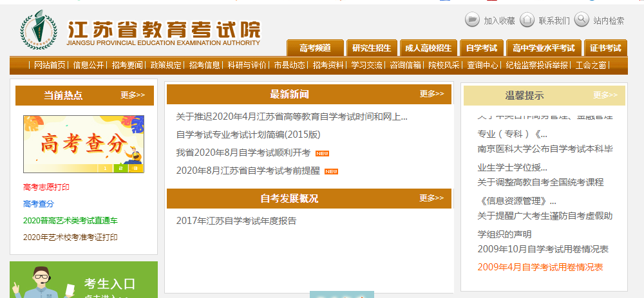This screenshot has height=298, width=644.
Task: Click the 加入收藏 folder icon
Action: pos(472,19)
